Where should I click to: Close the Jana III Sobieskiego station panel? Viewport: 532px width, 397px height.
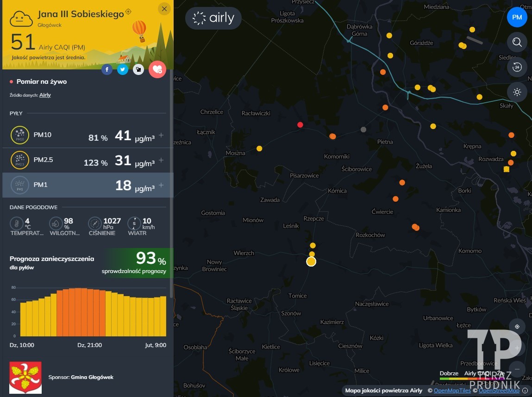(x=164, y=9)
